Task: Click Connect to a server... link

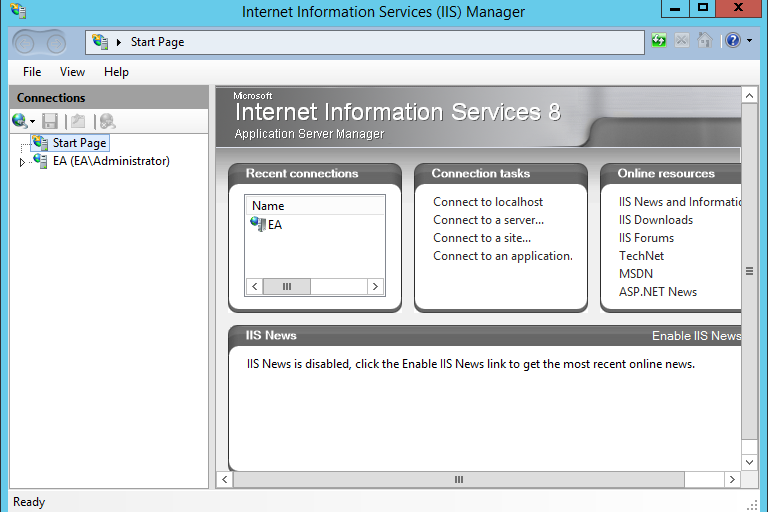Action: [x=488, y=220]
